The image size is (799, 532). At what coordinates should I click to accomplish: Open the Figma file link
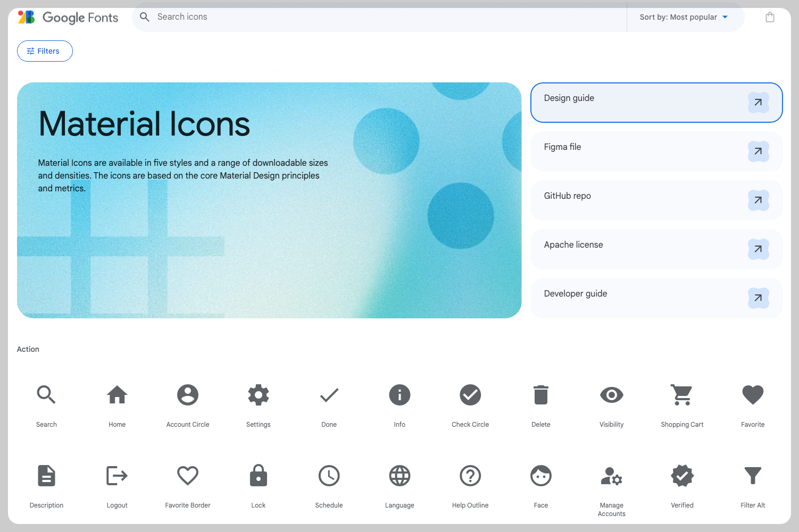coord(656,151)
